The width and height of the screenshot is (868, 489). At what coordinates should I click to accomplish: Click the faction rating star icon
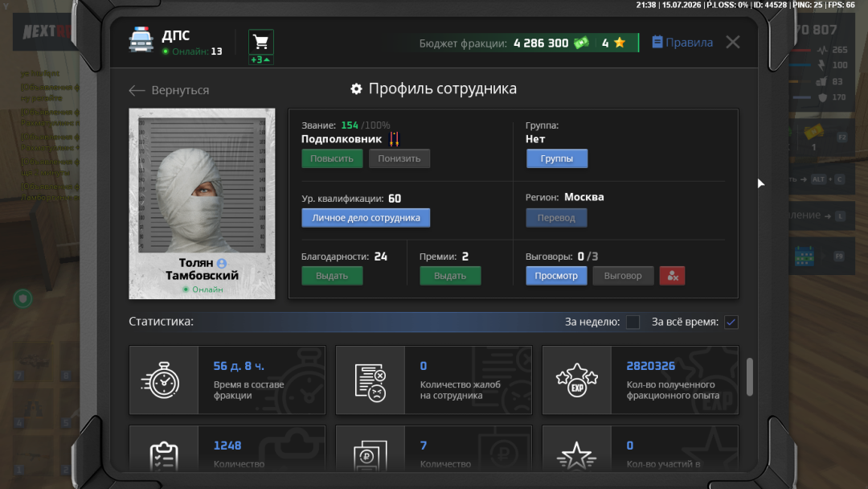coord(620,43)
